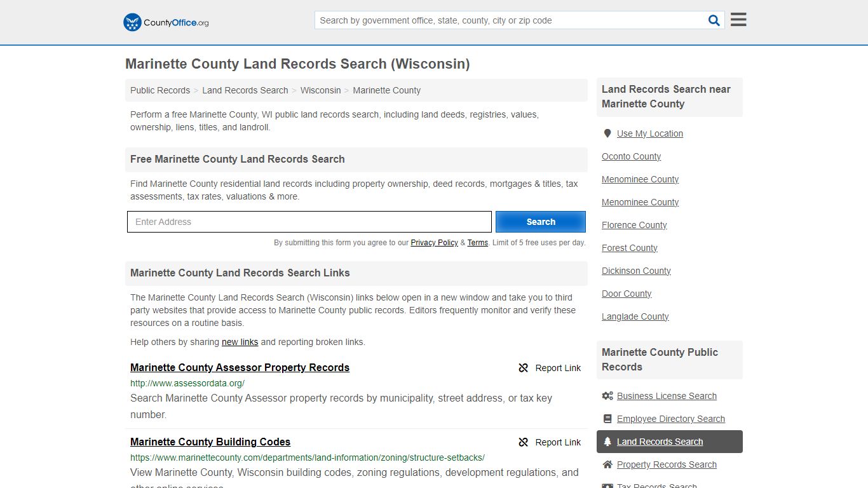Image resolution: width=868 pixels, height=488 pixels.
Task: Open the Privacy Policy link
Action: pyautogui.click(x=434, y=243)
